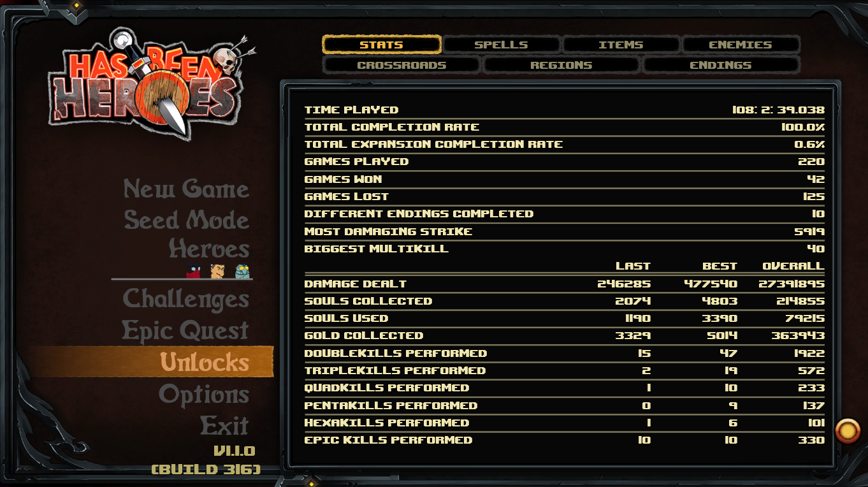Open the Regions tab
The image size is (868, 487).
[561, 65]
